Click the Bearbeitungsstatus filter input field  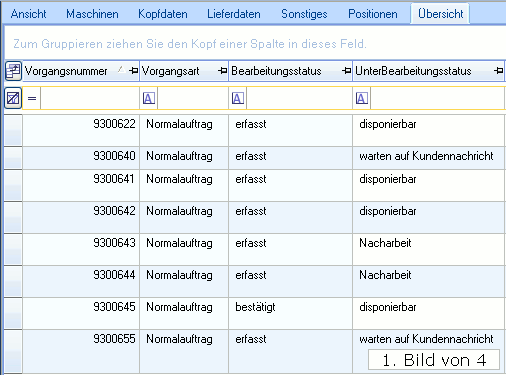[x=299, y=98]
